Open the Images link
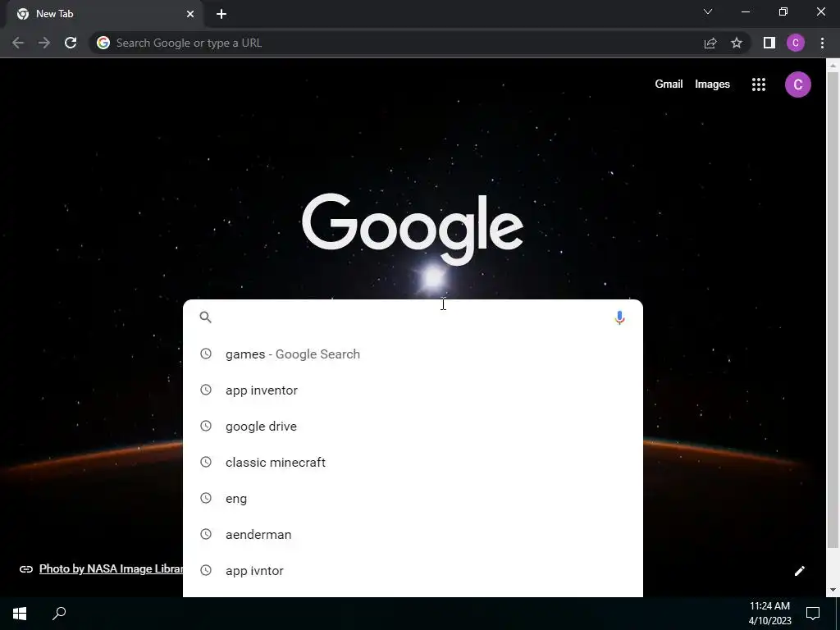Screen dimensions: 840x630 tap(712, 84)
